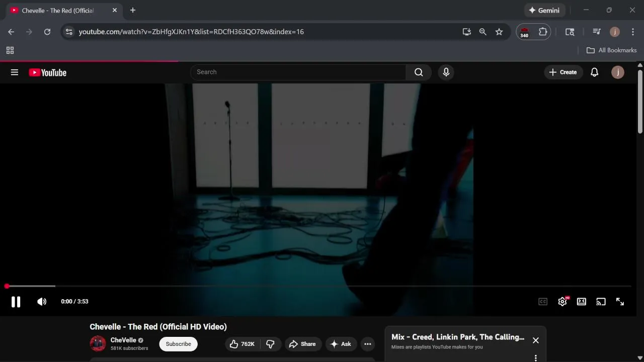Like the video with 762K likes

click(x=243, y=344)
